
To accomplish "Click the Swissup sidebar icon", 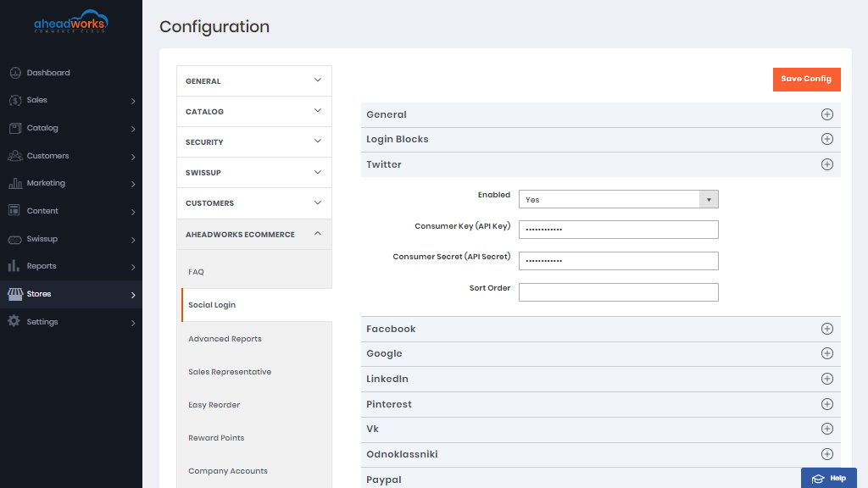I will (15, 239).
